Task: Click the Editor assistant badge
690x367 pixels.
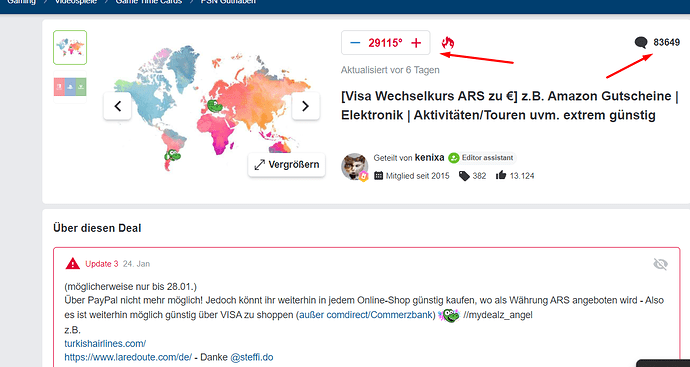Action: [x=482, y=158]
